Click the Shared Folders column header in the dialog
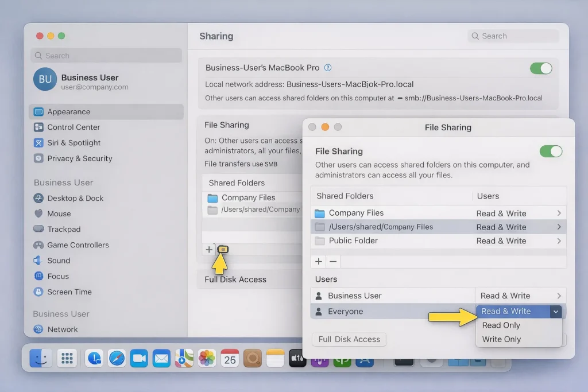Screen dimensions: 588x392 click(345, 196)
